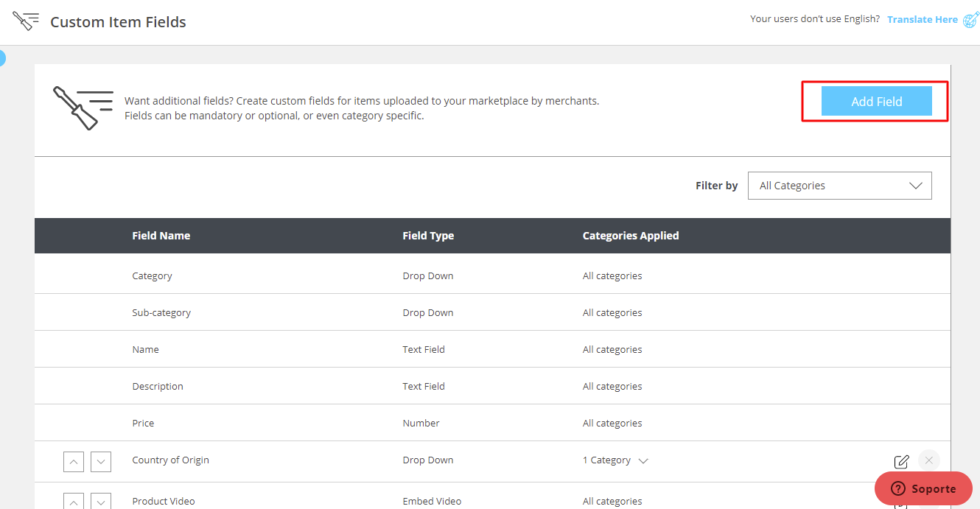Select the Sub-category field row

161,312
